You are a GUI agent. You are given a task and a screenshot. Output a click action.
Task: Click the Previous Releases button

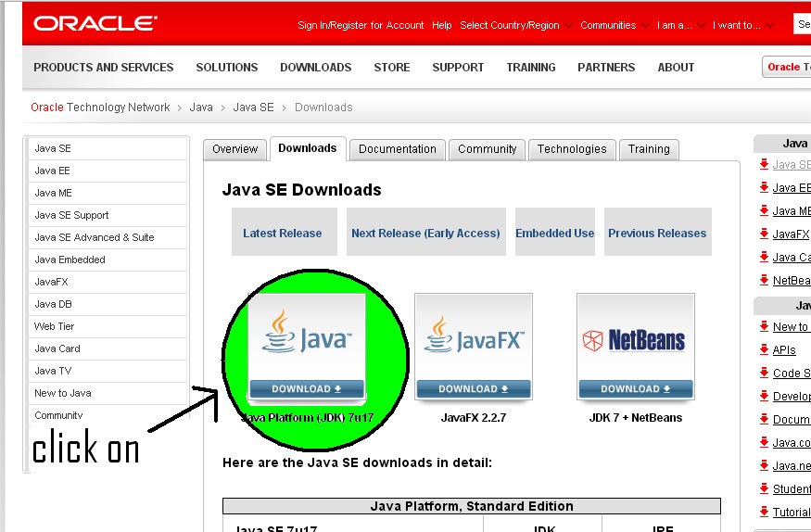[x=657, y=232]
